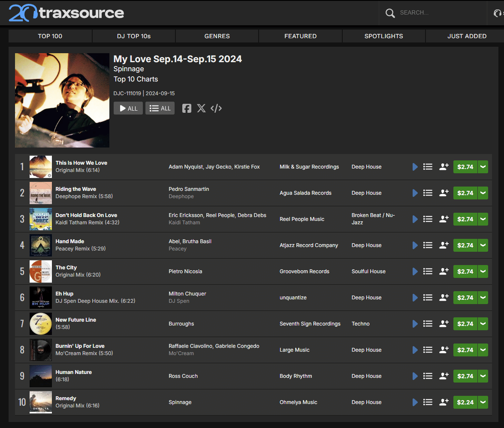Queue Don't Hold Back On Love
Image resolution: width=504 pixels, height=428 pixels.
[x=428, y=219]
